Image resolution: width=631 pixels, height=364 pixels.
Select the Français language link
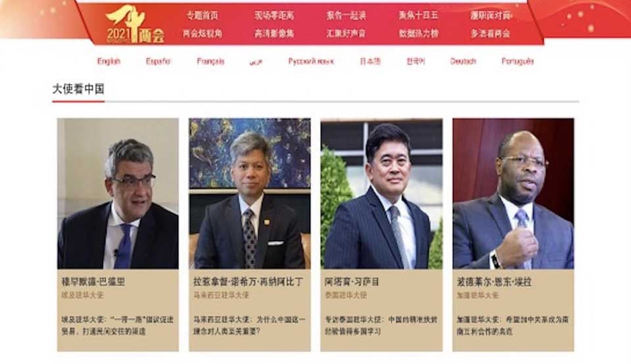(210, 62)
